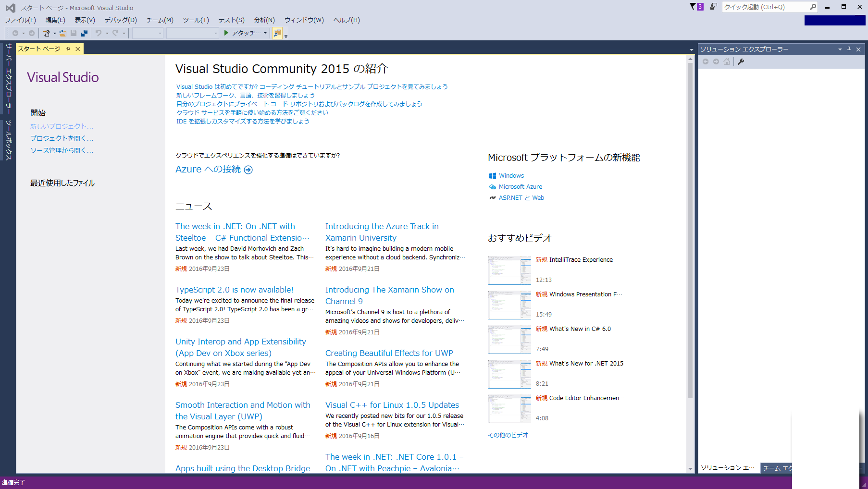The width and height of the screenshot is (868, 489).
Task: Click the Undo toolbar icon
Action: point(99,33)
